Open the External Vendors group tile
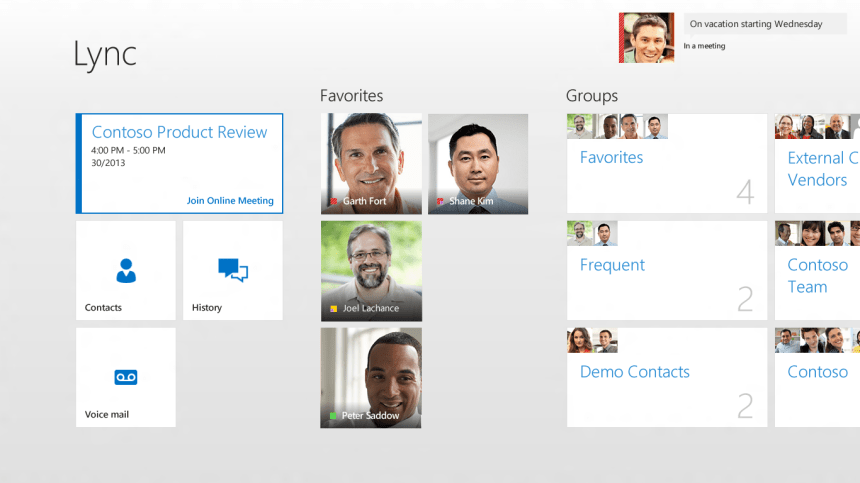This screenshot has width=860, height=483. pos(818,170)
